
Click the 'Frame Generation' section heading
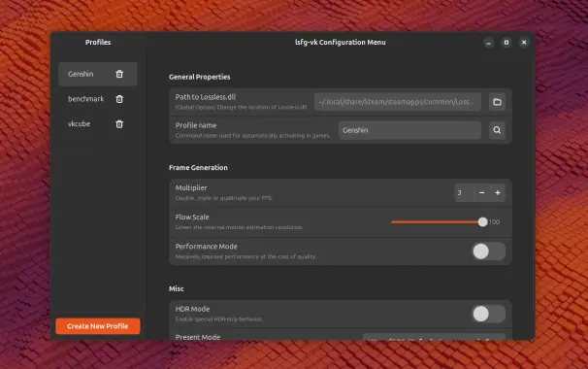[198, 168]
